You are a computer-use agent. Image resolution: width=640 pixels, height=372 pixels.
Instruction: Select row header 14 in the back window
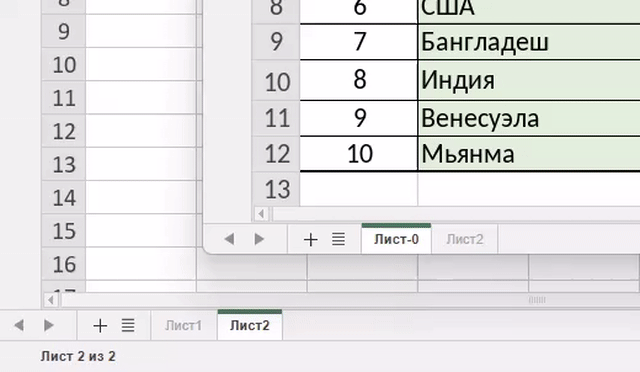[x=64, y=198]
